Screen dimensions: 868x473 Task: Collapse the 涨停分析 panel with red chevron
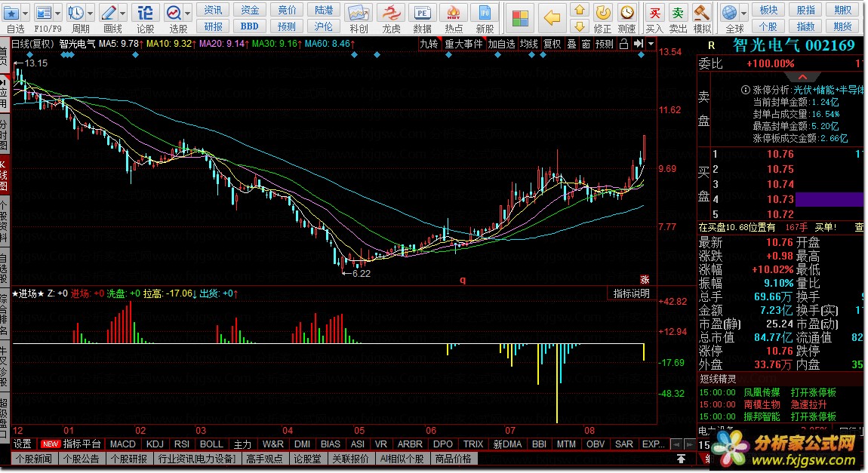tap(802, 77)
